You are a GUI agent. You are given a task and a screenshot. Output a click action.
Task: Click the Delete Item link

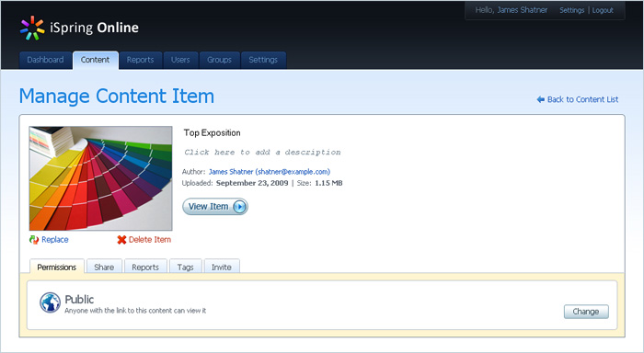tap(150, 240)
